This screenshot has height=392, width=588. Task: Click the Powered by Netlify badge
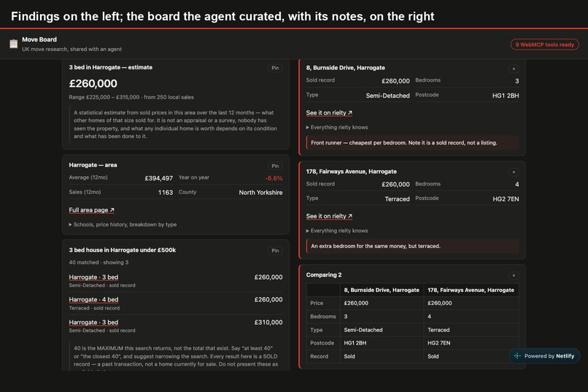pos(544,356)
